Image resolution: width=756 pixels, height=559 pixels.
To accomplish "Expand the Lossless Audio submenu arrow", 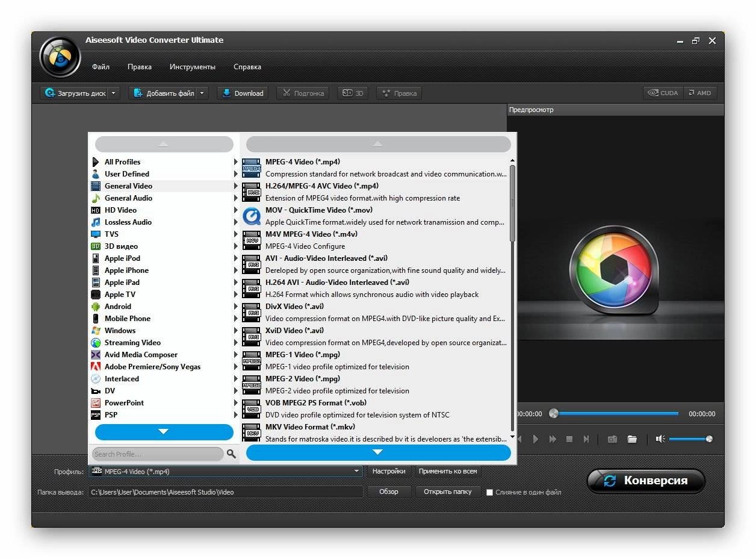I will point(236,222).
